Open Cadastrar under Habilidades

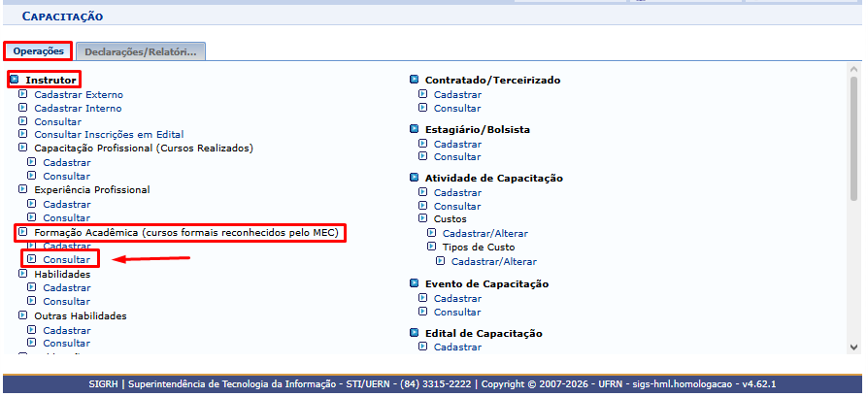(x=67, y=288)
